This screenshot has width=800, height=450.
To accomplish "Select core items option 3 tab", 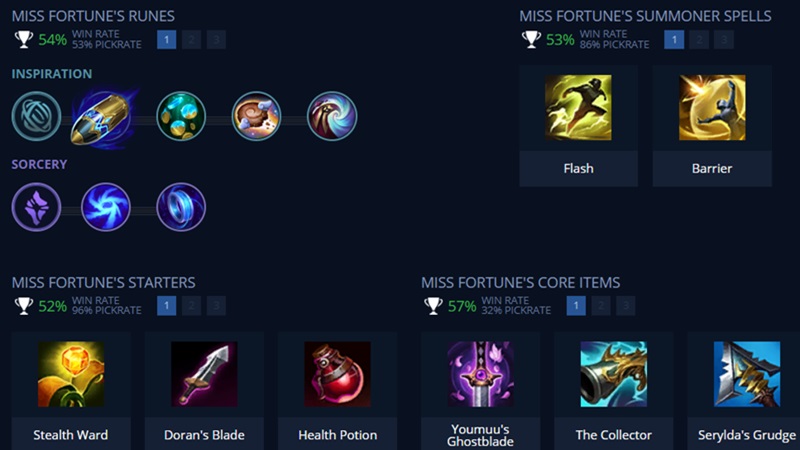I will (x=626, y=306).
